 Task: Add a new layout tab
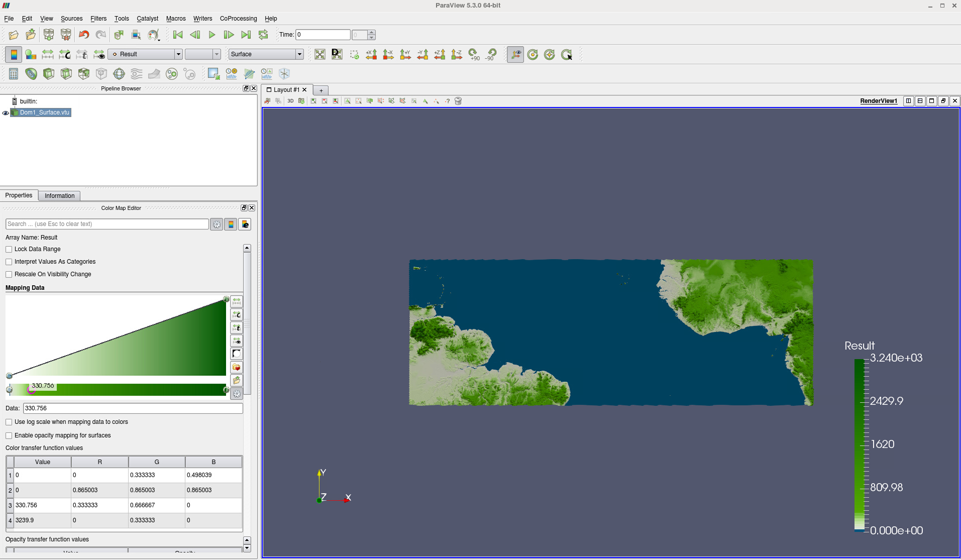[321, 90]
